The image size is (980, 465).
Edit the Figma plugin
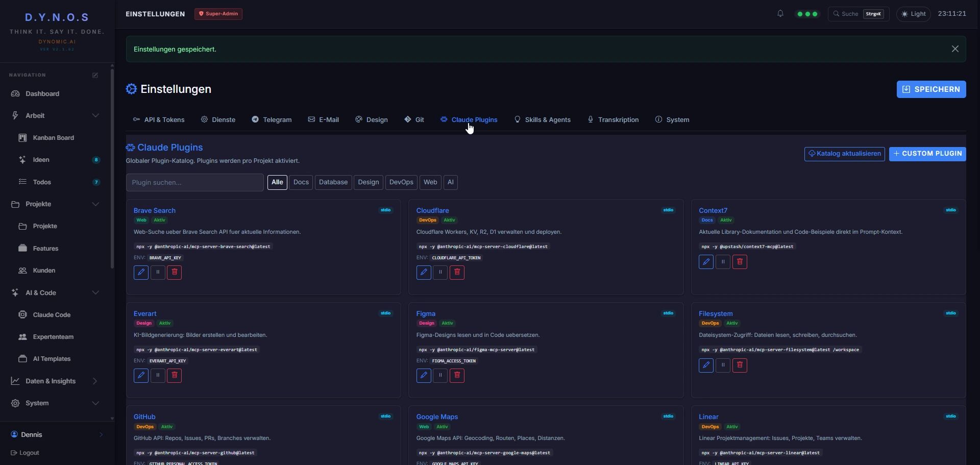coord(424,376)
